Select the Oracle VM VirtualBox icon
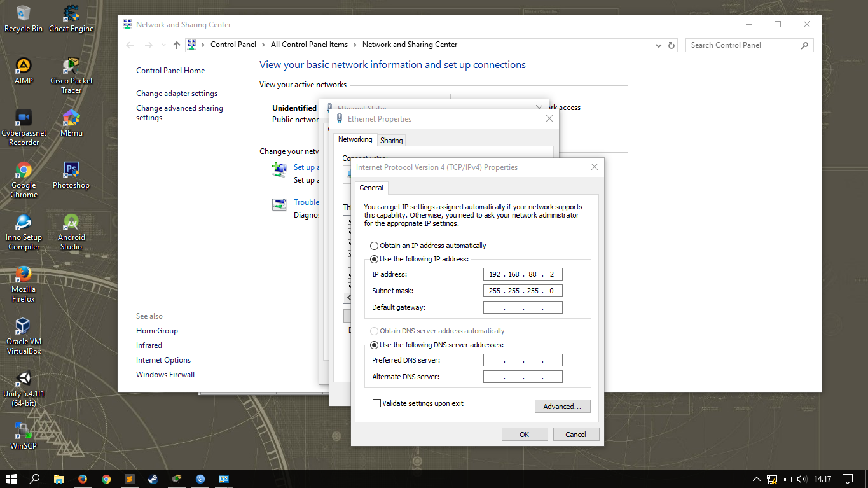868x488 pixels. pos(24,337)
